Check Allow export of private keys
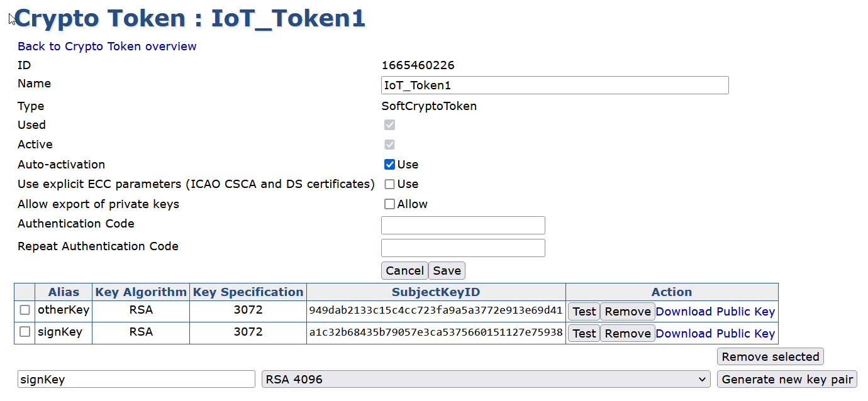The image size is (868, 401). coord(389,204)
